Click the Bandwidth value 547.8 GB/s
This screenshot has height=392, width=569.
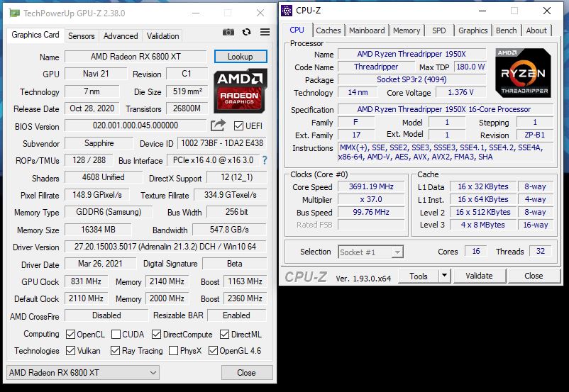tap(229, 230)
